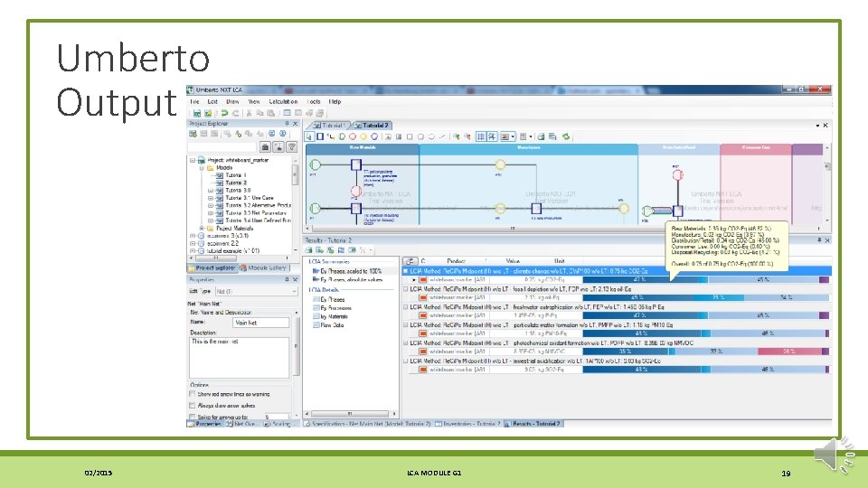The height and width of the screenshot is (488, 868).
Task: Click the Description text area
Action: pos(239,358)
